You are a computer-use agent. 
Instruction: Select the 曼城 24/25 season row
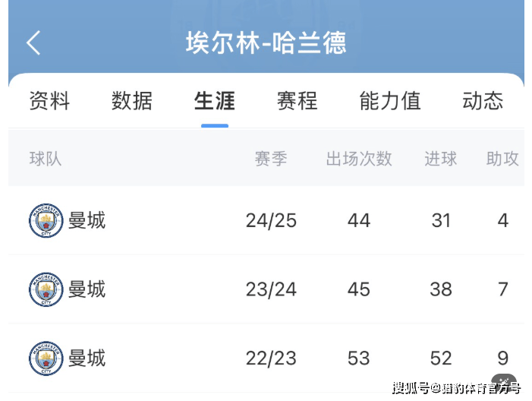266,220
